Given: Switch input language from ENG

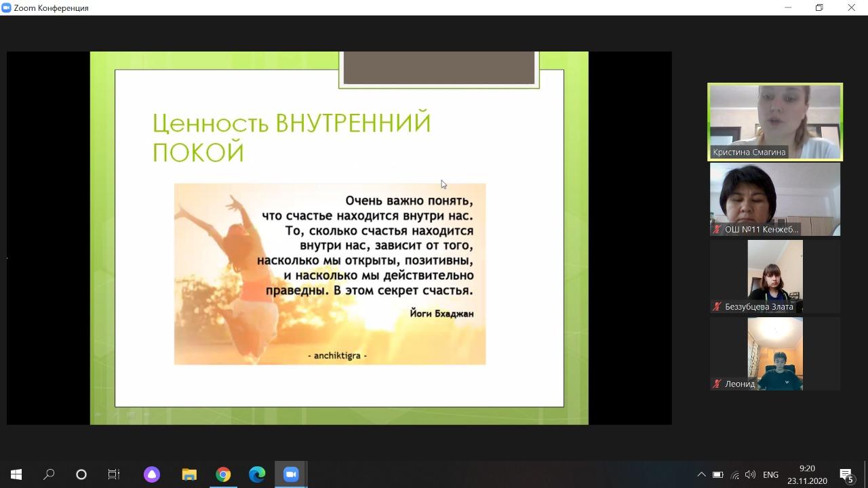Looking at the screenshot, I should pos(770,474).
